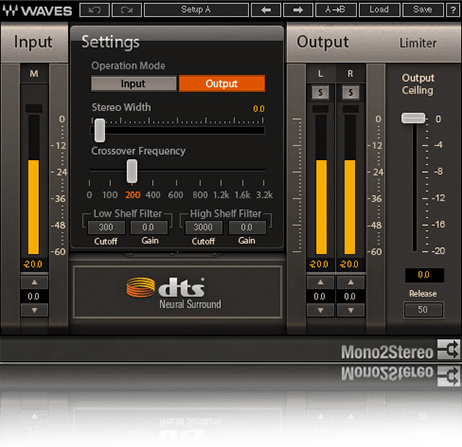Select Input operation mode
The height and width of the screenshot is (447, 462).
133,83
